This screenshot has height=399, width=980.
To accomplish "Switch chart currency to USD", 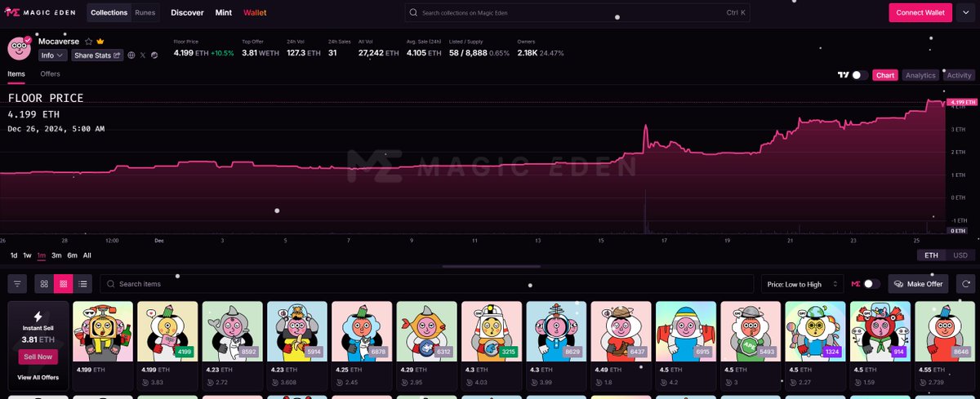I will coord(960,255).
